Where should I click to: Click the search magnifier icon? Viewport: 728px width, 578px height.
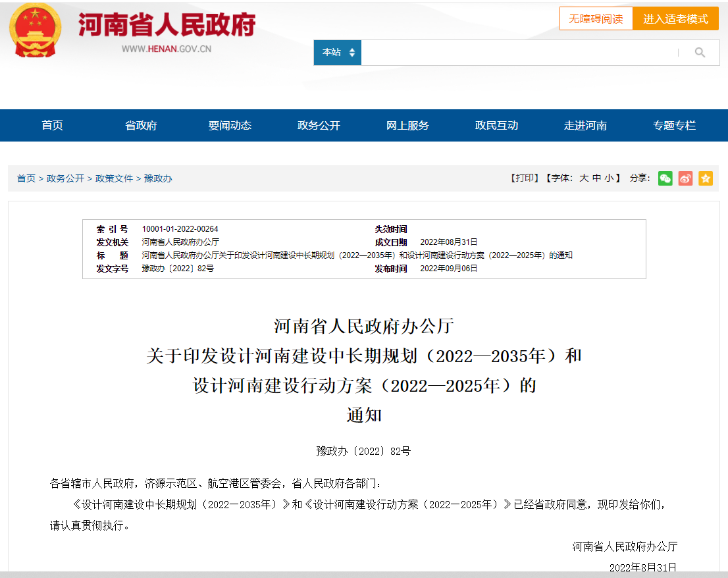point(700,53)
